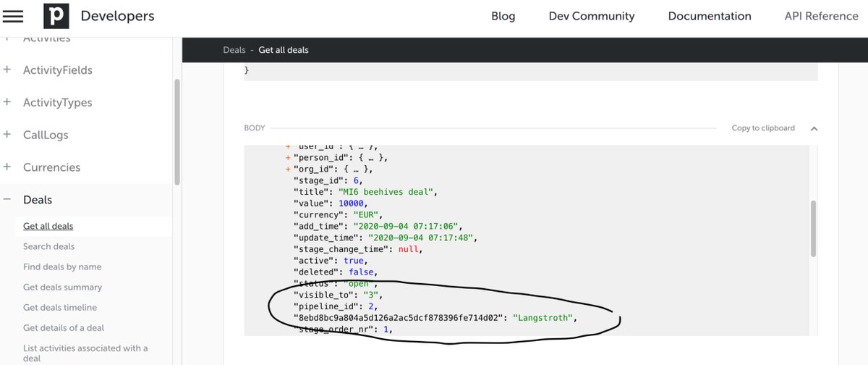Click the Pipedrive logo icon
Viewport: 868px width, 365px height.
pyautogui.click(x=56, y=16)
